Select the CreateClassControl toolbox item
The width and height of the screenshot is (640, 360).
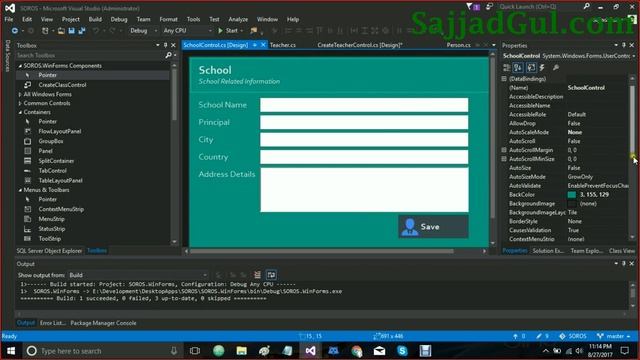pos(62,85)
